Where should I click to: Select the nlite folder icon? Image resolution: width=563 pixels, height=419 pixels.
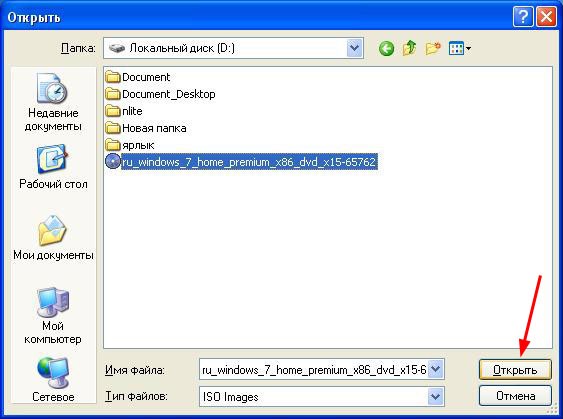[x=113, y=111]
